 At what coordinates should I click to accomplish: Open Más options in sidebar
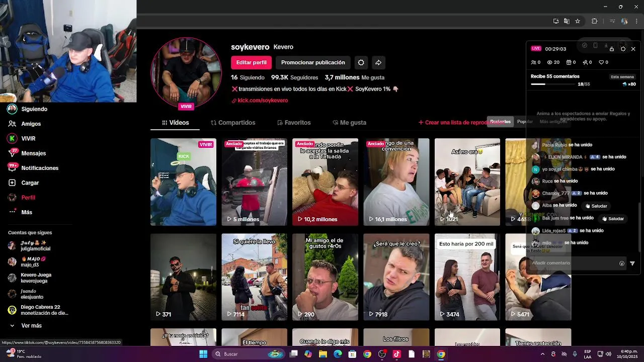[x=20, y=212]
